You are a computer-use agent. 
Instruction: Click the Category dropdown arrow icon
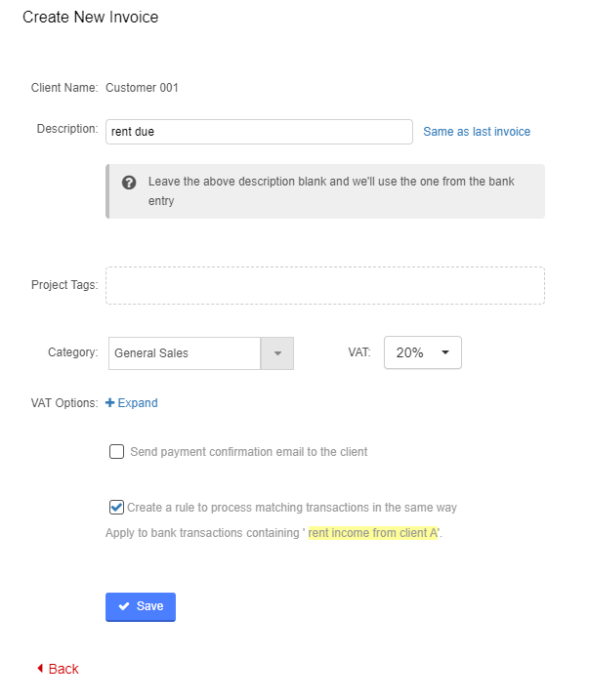pyautogui.click(x=277, y=353)
